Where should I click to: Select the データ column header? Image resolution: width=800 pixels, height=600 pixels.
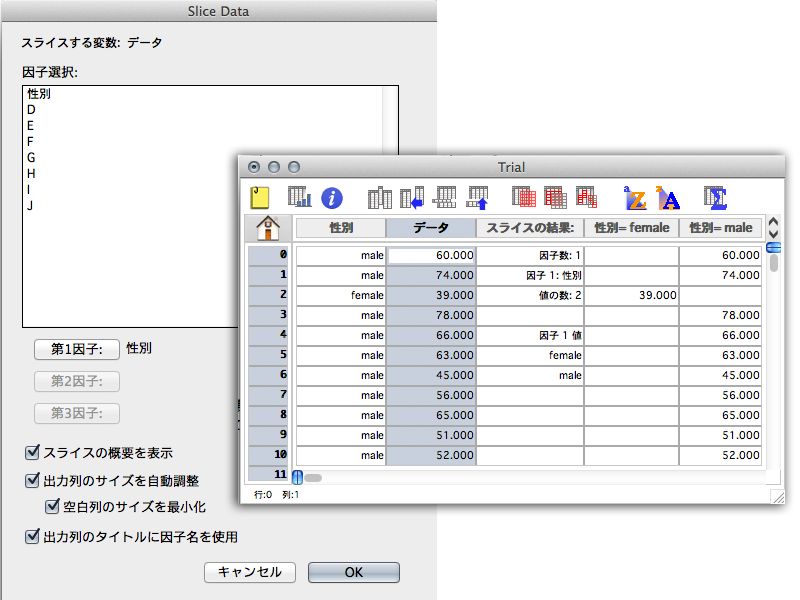[x=431, y=228]
